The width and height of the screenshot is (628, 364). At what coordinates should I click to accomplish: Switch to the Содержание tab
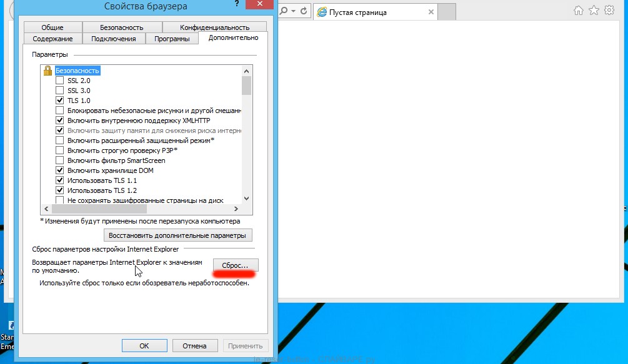52,39
